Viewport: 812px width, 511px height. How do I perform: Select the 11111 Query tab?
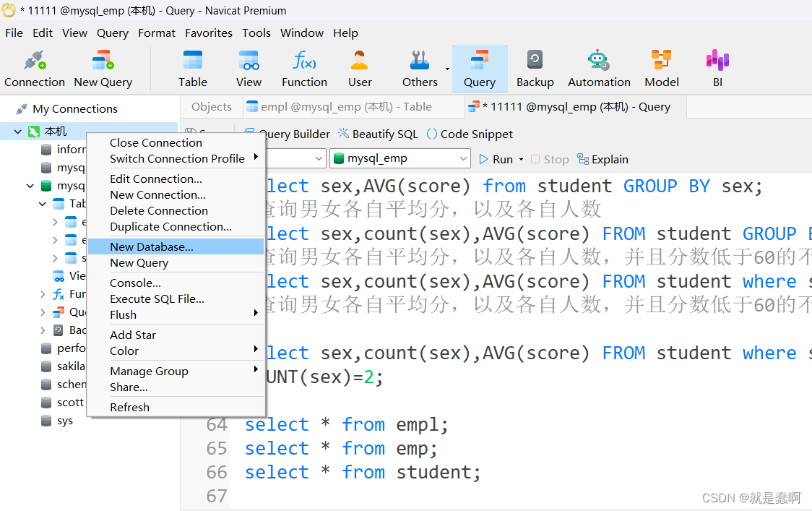point(575,107)
